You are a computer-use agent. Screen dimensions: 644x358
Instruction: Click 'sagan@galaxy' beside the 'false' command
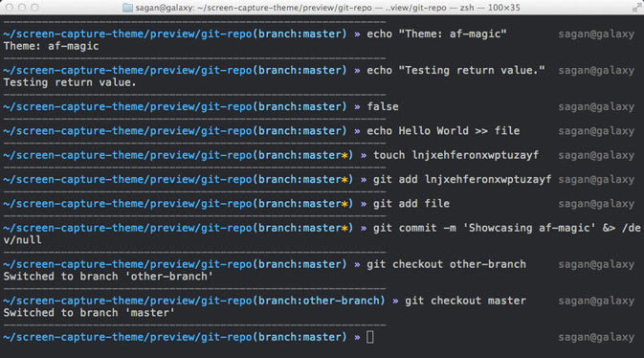(x=596, y=107)
